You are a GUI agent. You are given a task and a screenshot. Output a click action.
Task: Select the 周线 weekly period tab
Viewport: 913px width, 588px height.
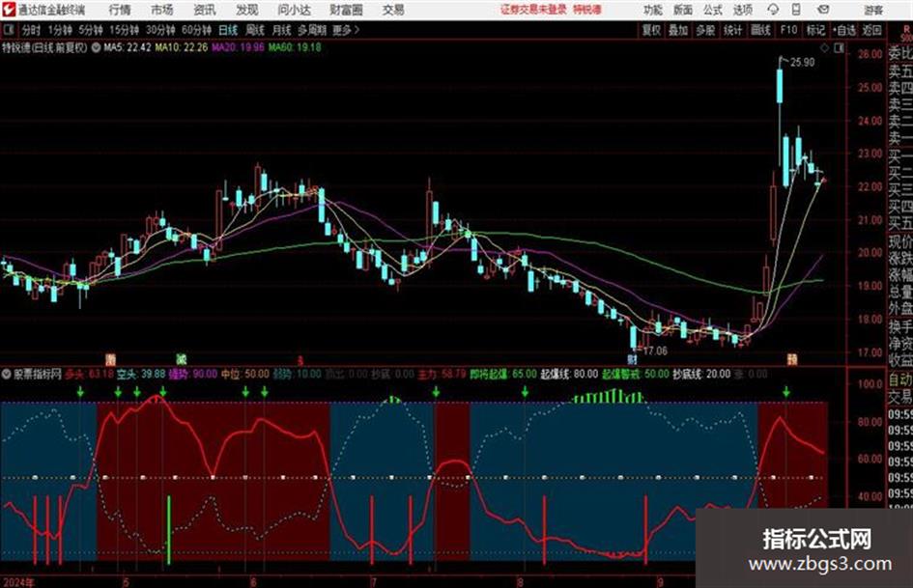[255, 30]
